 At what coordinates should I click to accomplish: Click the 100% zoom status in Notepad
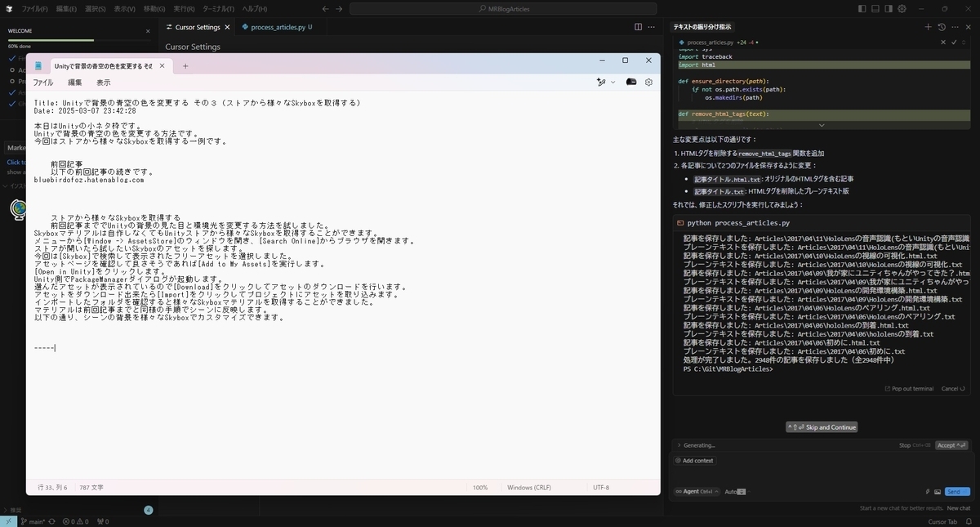point(480,488)
